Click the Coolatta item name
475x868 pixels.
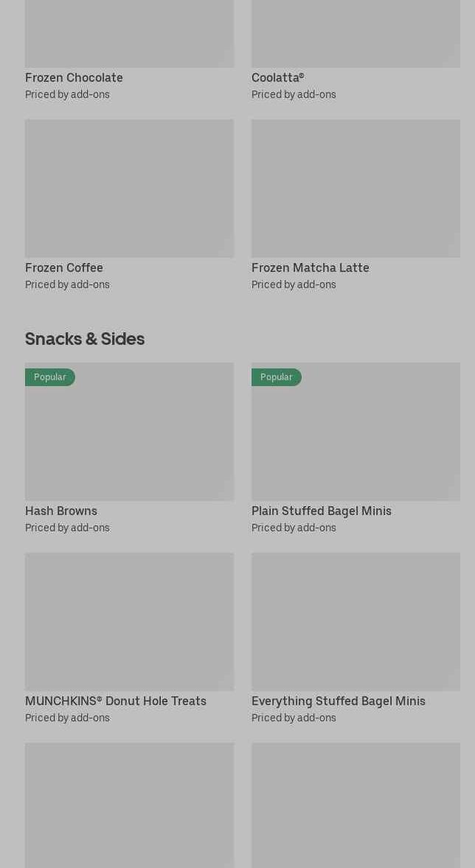277,78
